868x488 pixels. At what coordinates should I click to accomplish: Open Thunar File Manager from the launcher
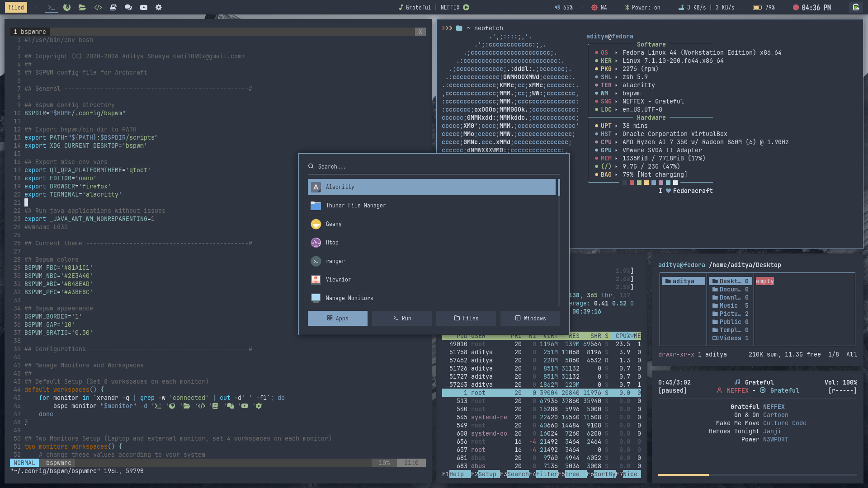click(432, 206)
